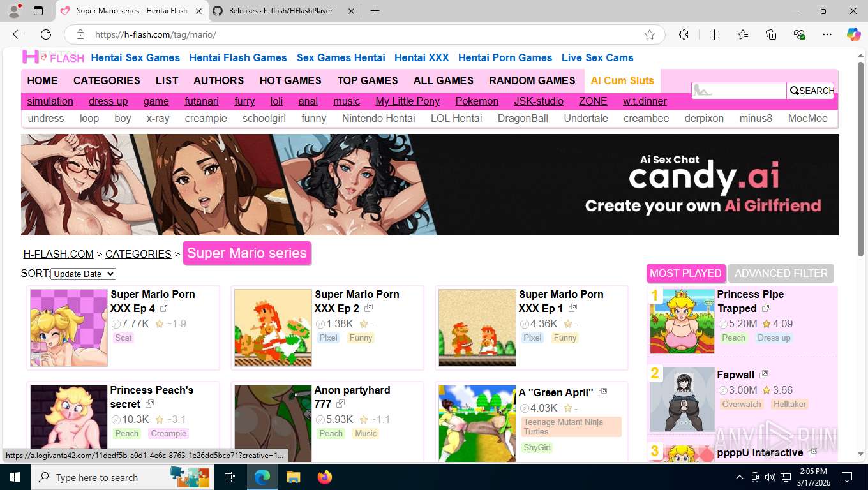
Task: Open new window icon beside Anon partyhard 777
Action: tap(340, 404)
